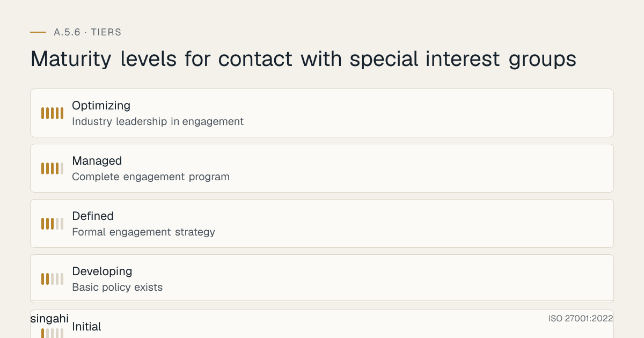Click the four-bar Managed level icon
The height and width of the screenshot is (338, 644).
(x=53, y=168)
